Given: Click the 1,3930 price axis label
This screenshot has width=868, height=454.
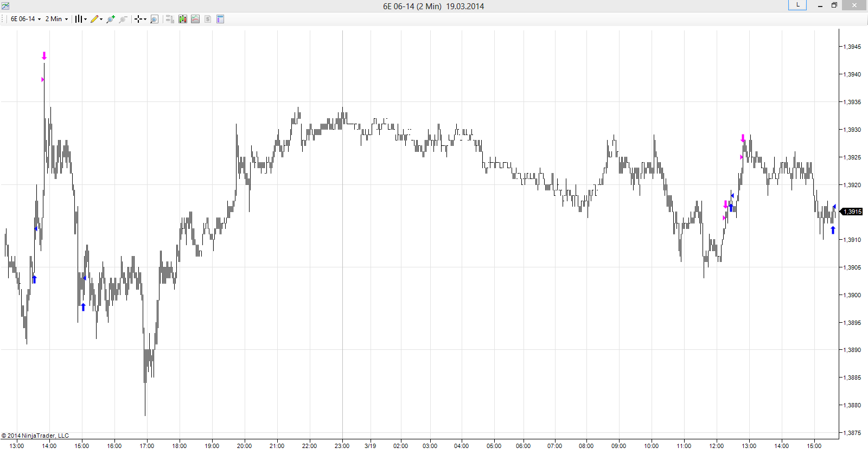Looking at the screenshot, I should tap(852, 130).
